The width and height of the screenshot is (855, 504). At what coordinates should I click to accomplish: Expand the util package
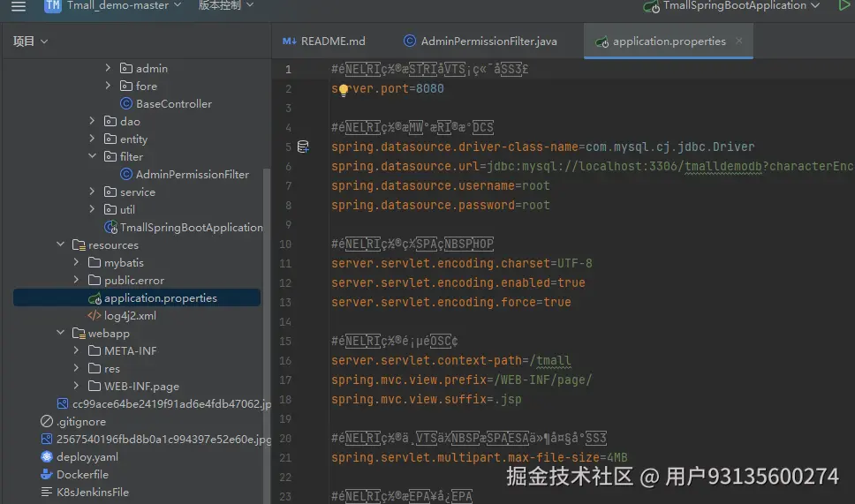[92, 209]
